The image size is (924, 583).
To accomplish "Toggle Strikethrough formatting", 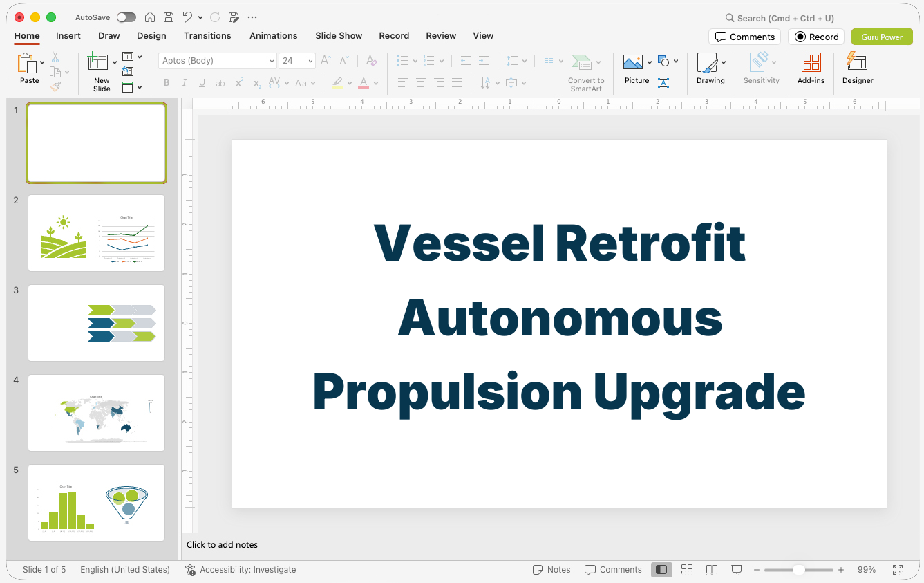I will pos(220,83).
